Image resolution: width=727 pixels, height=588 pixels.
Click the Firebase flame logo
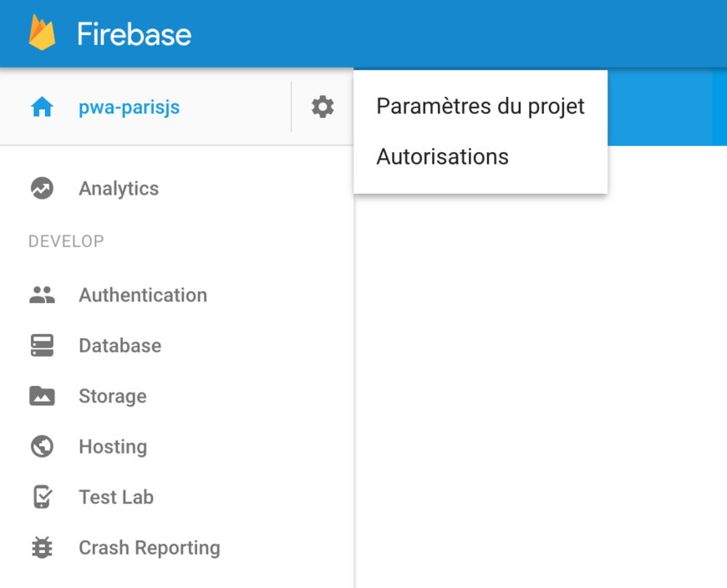40,33
